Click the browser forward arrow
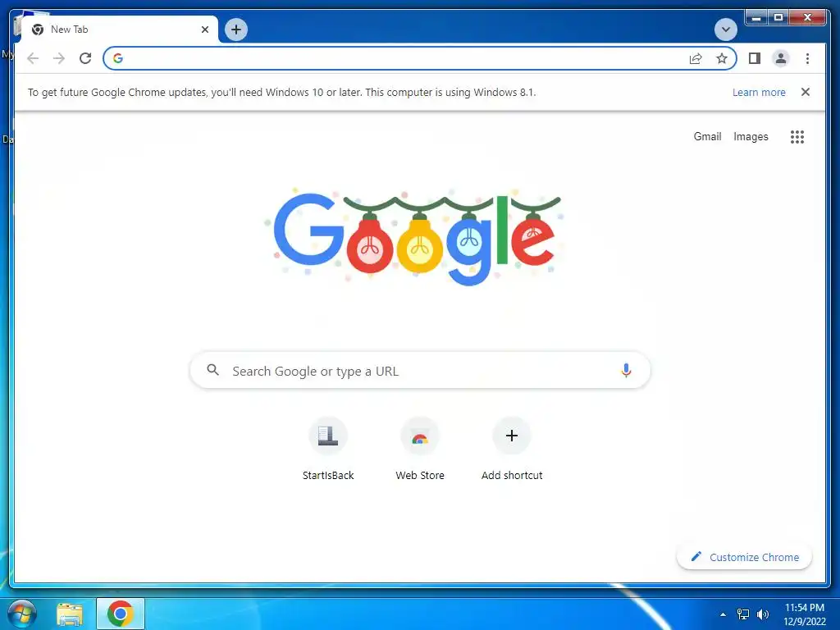Image resolution: width=840 pixels, height=630 pixels. click(59, 58)
